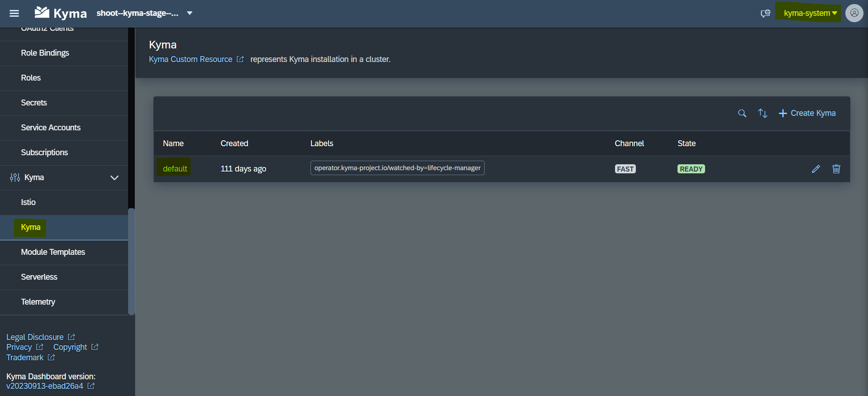This screenshot has height=396, width=868.
Task: Click the FAST channel badge
Action: (x=625, y=169)
